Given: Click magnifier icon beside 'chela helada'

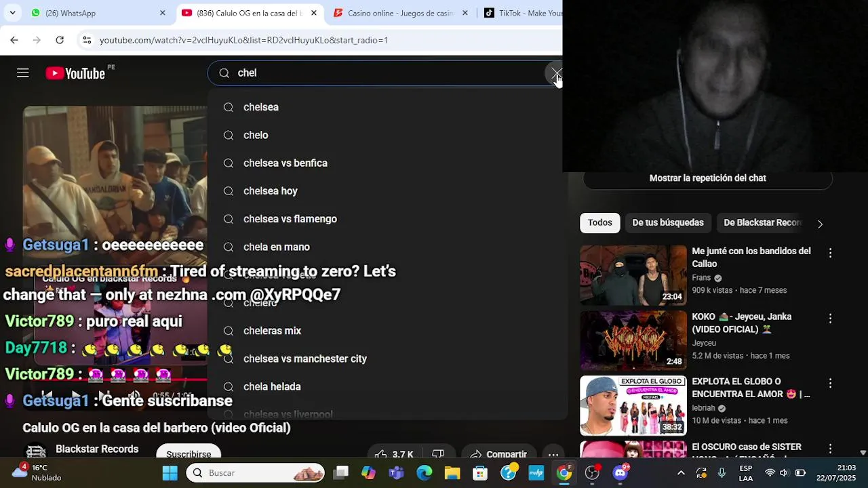Looking at the screenshot, I should tap(229, 386).
